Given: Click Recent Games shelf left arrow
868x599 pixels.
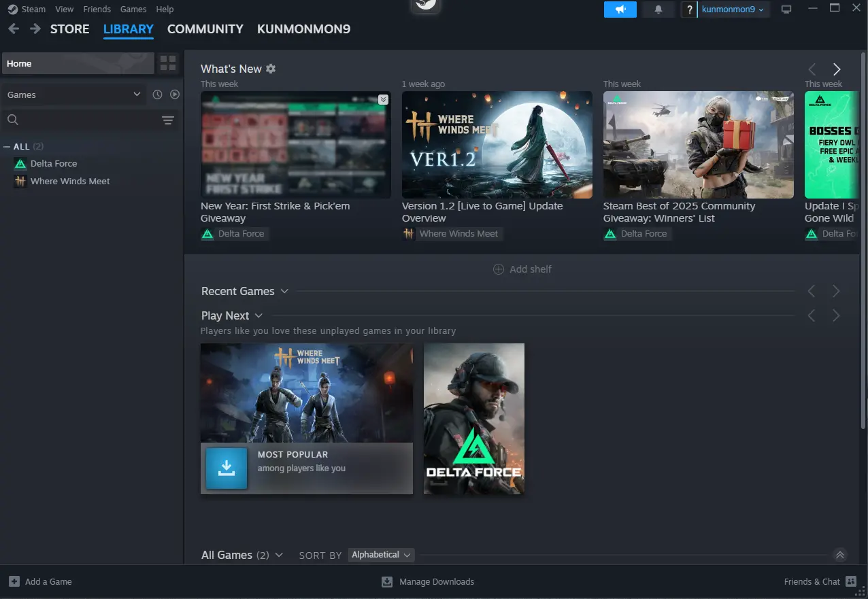Looking at the screenshot, I should coord(812,291).
